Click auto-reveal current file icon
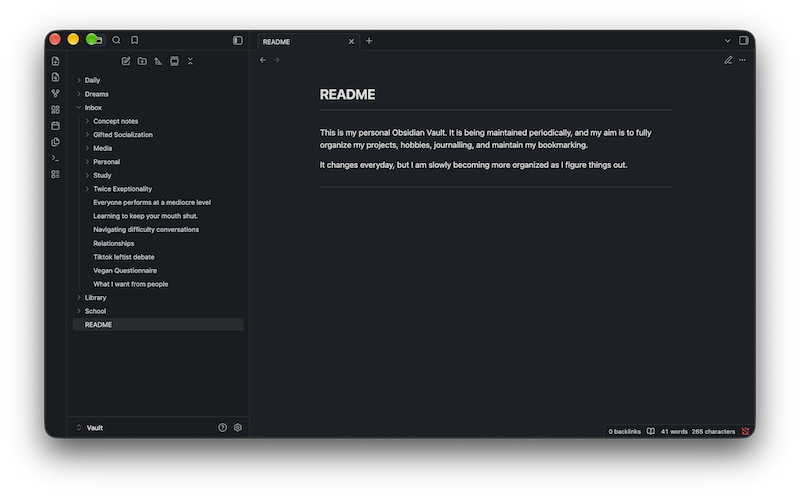 tap(174, 61)
